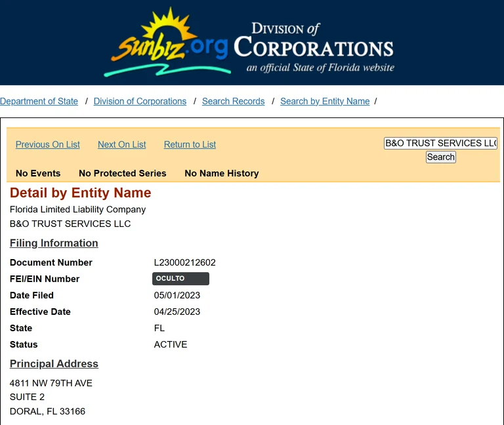Select Effective Date value 04/25/2023
504x425 pixels.
(x=177, y=312)
